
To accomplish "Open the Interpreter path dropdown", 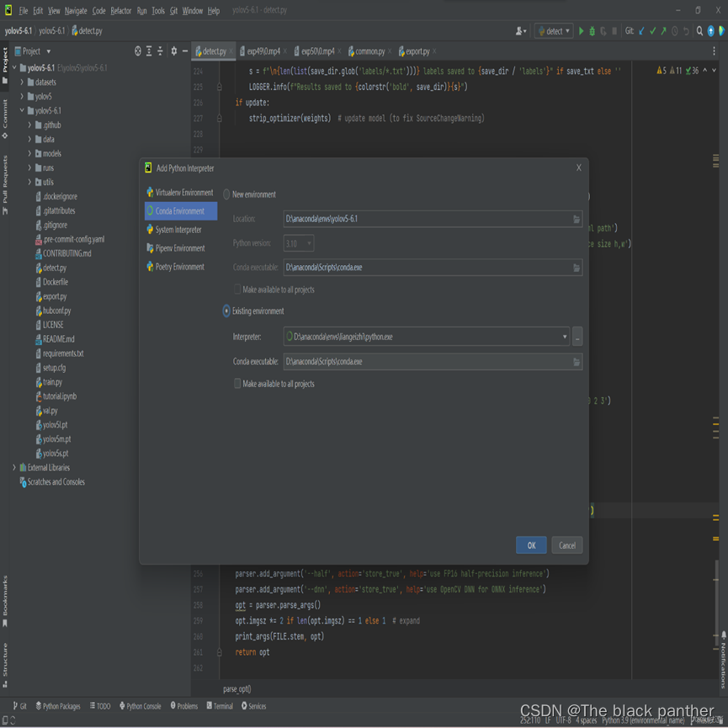I will (x=565, y=337).
